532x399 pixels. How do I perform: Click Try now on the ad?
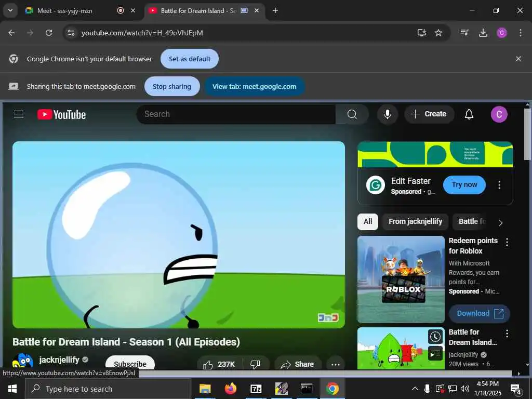(x=464, y=185)
